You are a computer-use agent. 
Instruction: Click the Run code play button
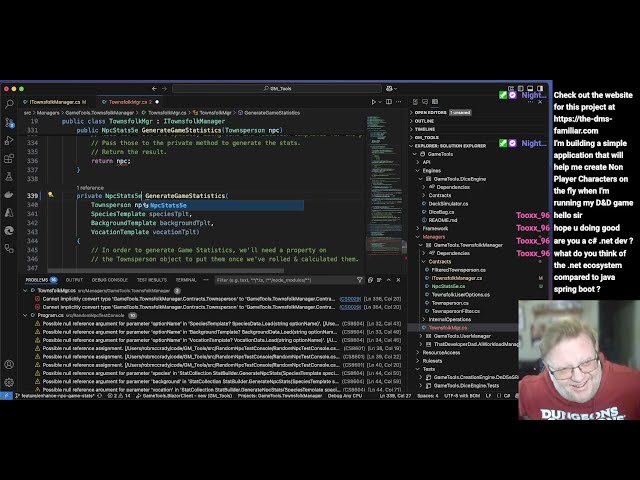375,102
